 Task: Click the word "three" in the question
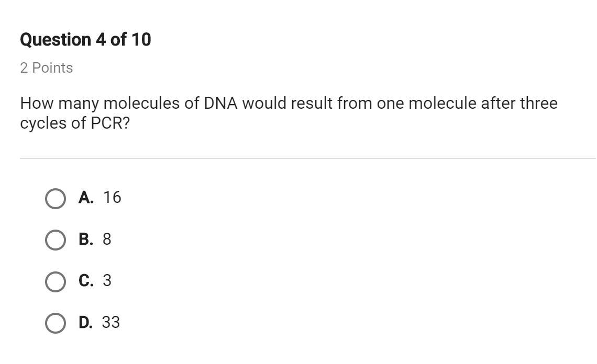[538, 104]
